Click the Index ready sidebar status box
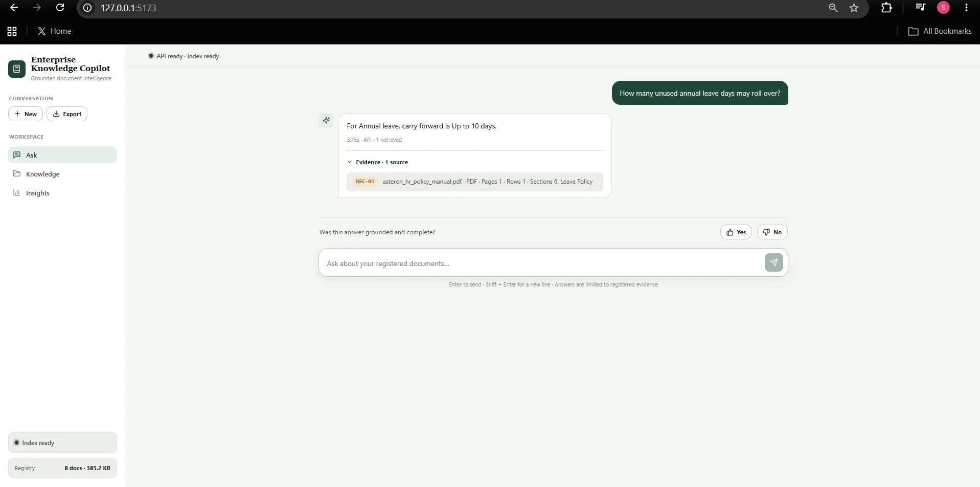This screenshot has height=487, width=980. [x=62, y=442]
